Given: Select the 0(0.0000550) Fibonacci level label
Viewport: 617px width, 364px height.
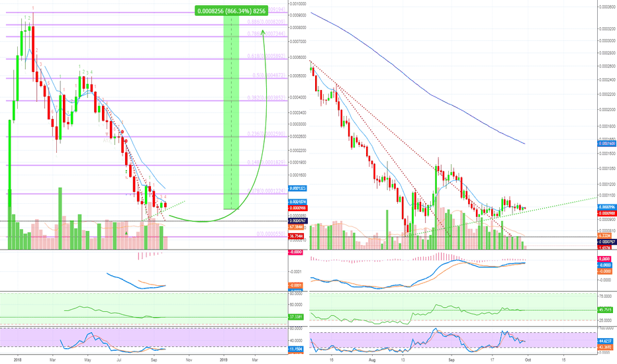Looking at the screenshot, I should [270, 234].
